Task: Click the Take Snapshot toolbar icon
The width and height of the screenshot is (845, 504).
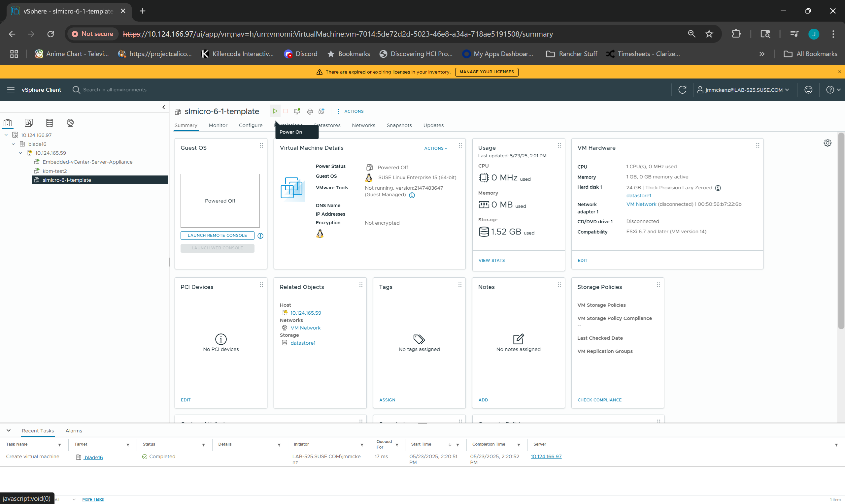Action: coord(321,111)
